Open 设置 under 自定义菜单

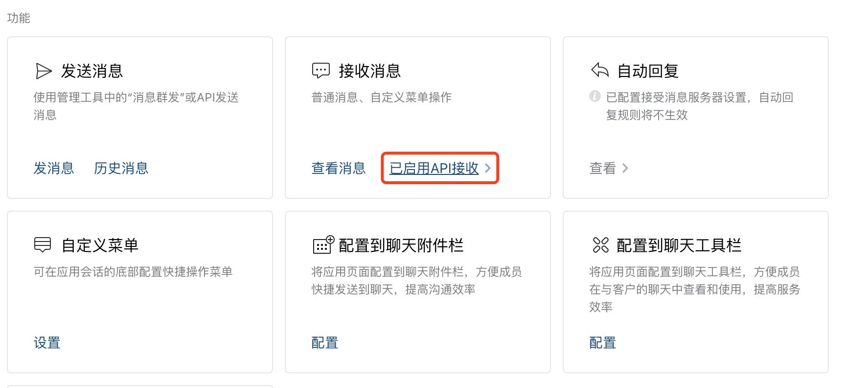(x=47, y=343)
